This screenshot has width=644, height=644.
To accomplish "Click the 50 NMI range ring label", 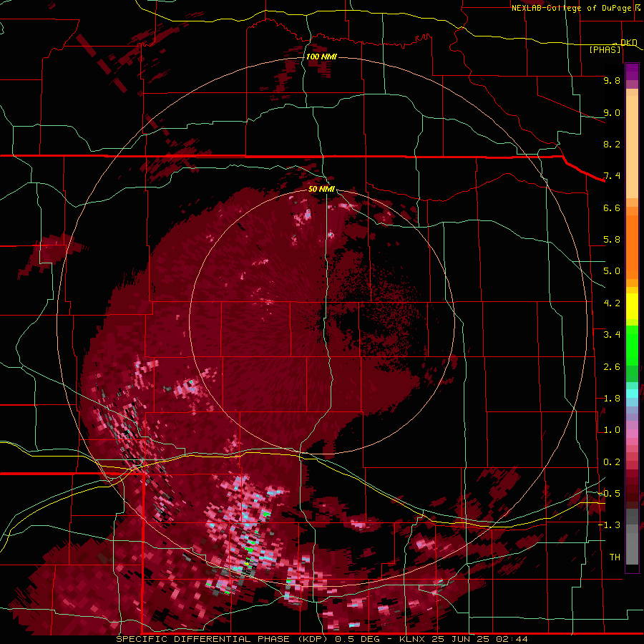I will click(x=321, y=189).
